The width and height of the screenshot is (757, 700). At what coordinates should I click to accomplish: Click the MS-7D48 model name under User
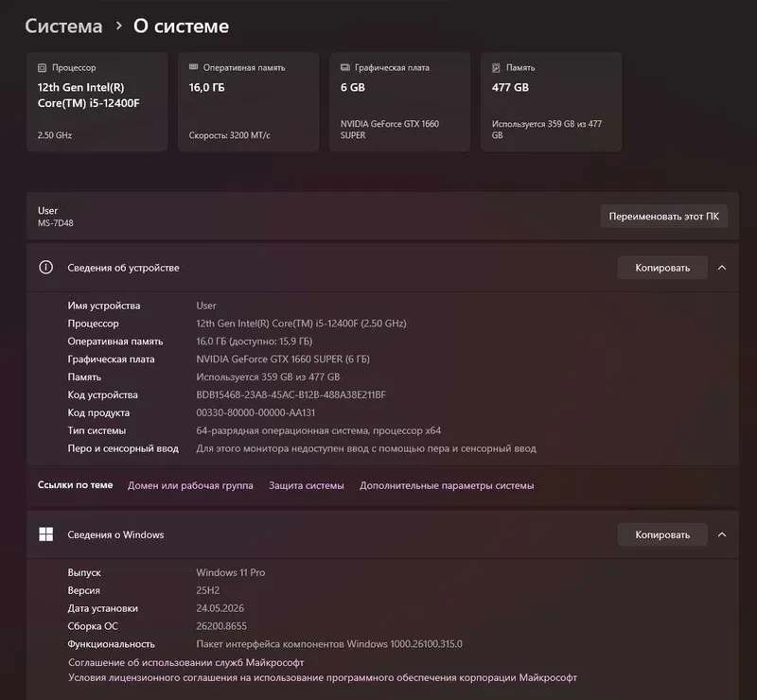[x=56, y=223]
